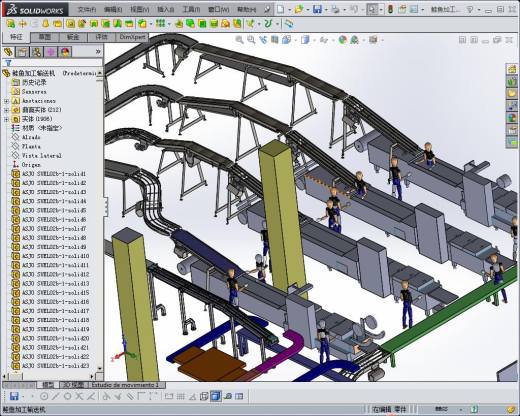The height and width of the screenshot is (416, 520).
Task: Click the Edit Appearance color ball icon
Action: pos(343,40)
